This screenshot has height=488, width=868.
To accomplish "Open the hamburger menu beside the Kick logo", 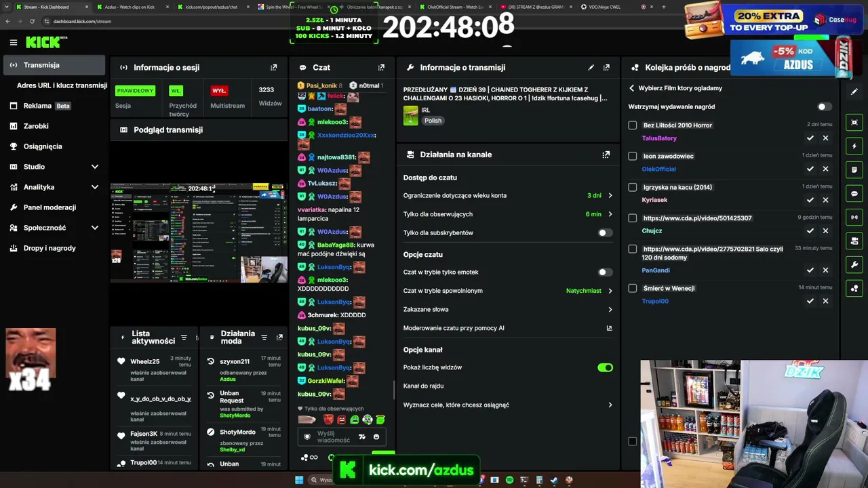I will (x=14, y=43).
